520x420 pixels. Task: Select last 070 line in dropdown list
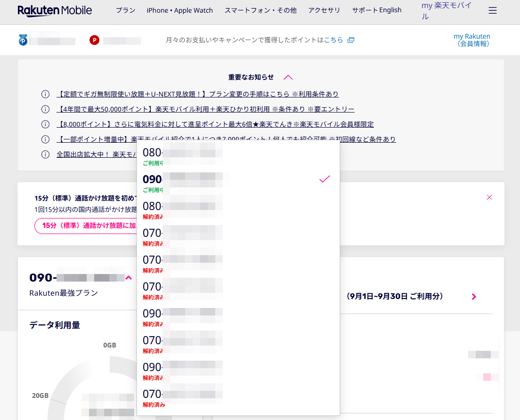[x=238, y=398]
